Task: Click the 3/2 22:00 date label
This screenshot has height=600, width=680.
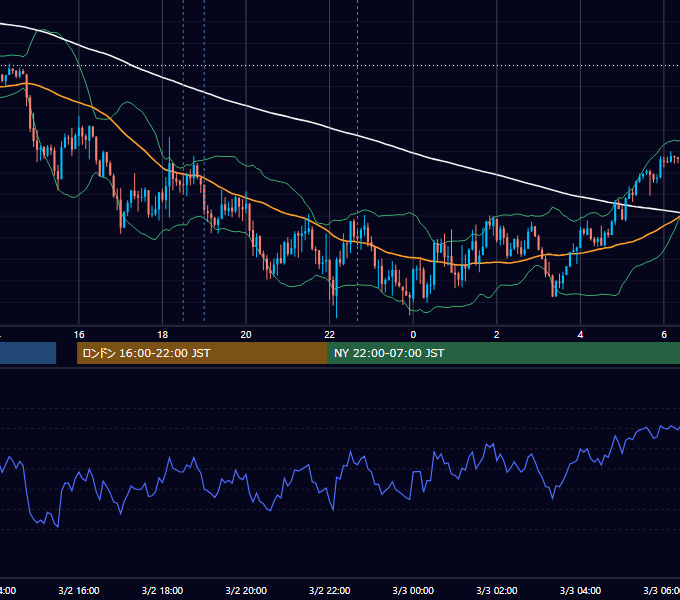Action: click(330, 590)
